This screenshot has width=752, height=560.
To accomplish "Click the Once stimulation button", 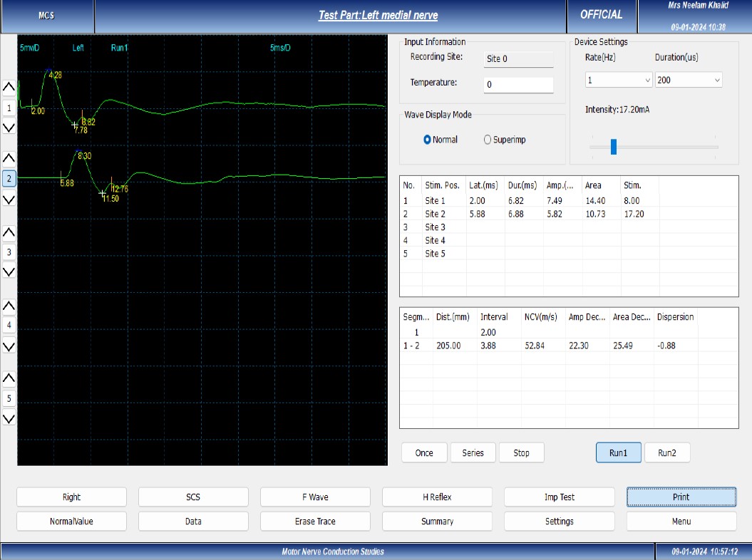I will click(x=424, y=452).
